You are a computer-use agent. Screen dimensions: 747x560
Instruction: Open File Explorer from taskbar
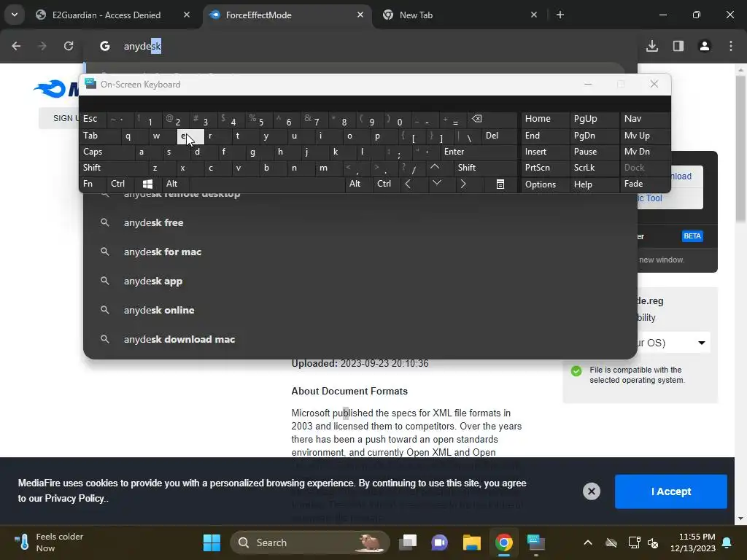click(472, 542)
